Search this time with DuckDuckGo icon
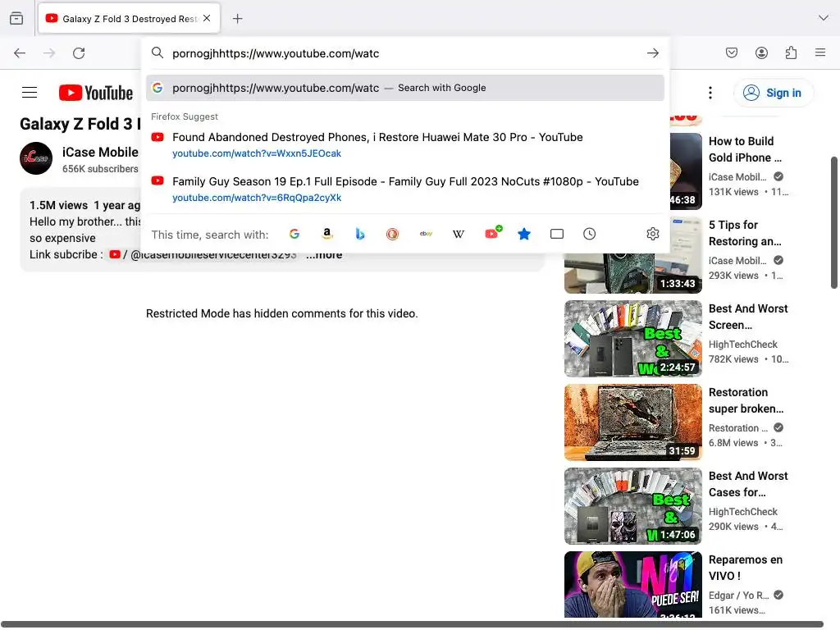This screenshot has height=630, width=840. 393,234
